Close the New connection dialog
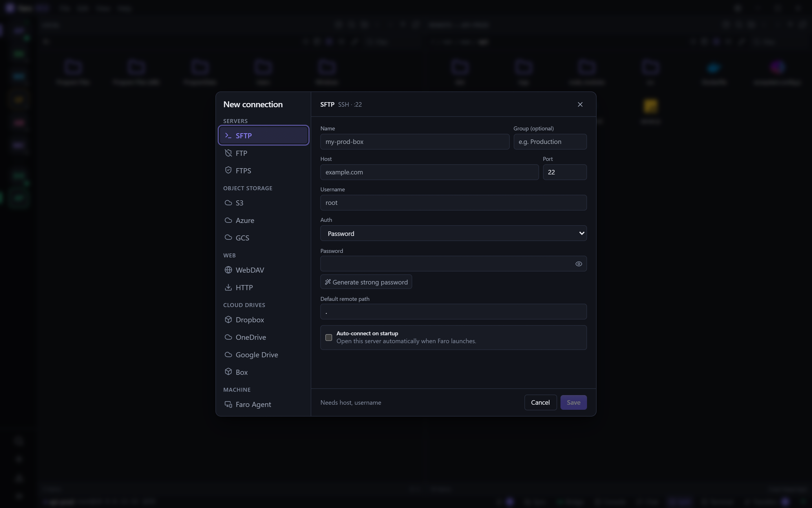The width and height of the screenshot is (812, 508). tap(580, 104)
